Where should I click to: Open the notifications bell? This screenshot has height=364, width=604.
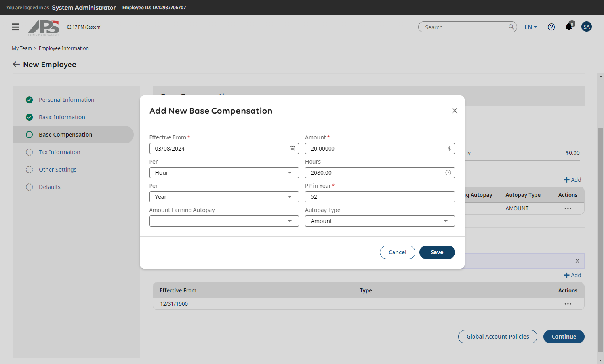569,27
